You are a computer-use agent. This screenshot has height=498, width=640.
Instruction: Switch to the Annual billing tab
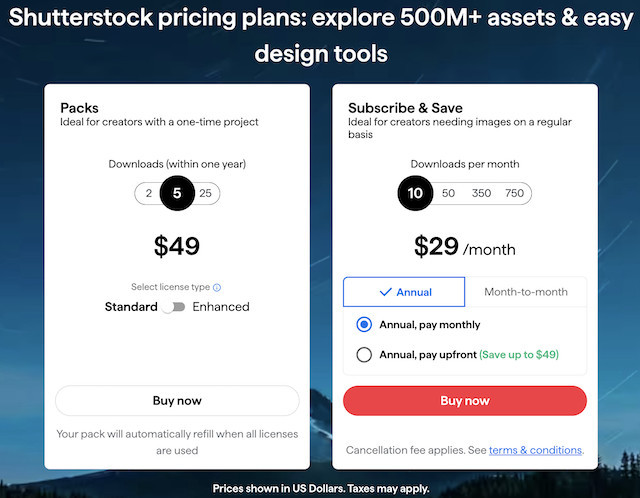pos(404,292)
